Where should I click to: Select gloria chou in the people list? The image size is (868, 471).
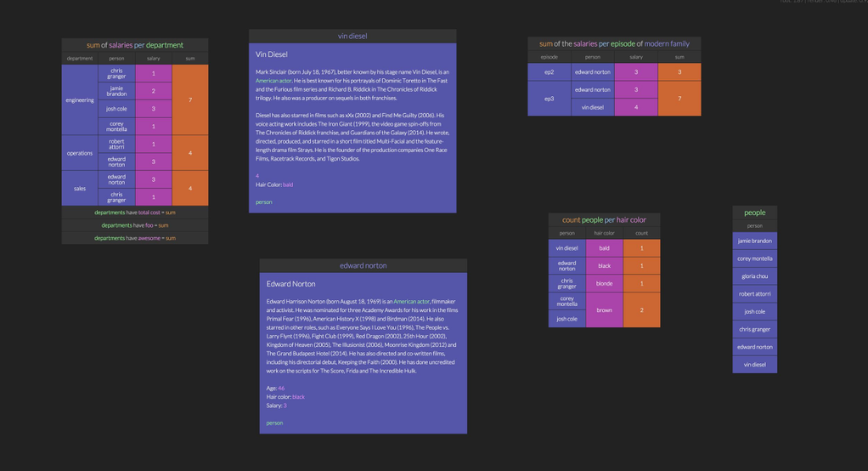tap(754, 276)
